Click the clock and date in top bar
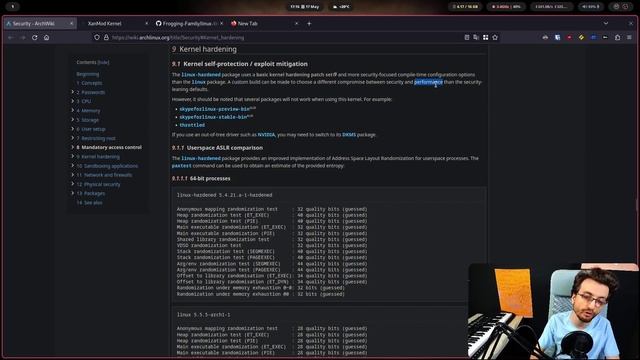640x360 pixels. coord(304,7)
